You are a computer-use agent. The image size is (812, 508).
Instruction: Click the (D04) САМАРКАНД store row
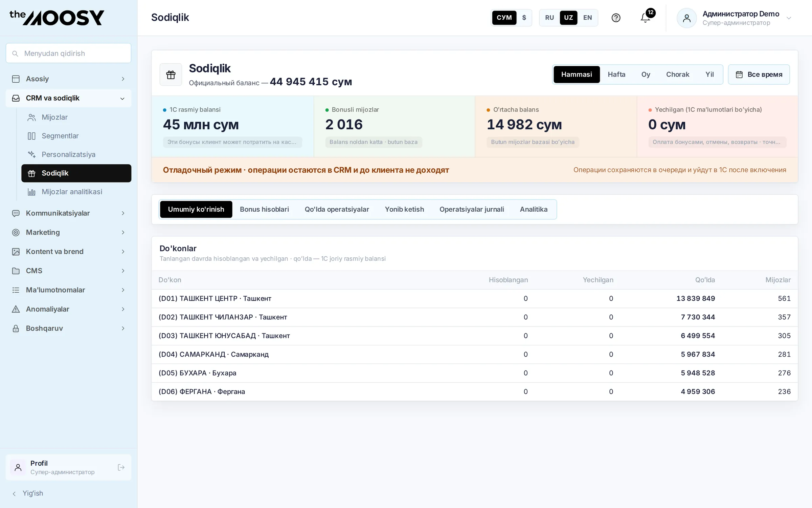tap(475, 354)
